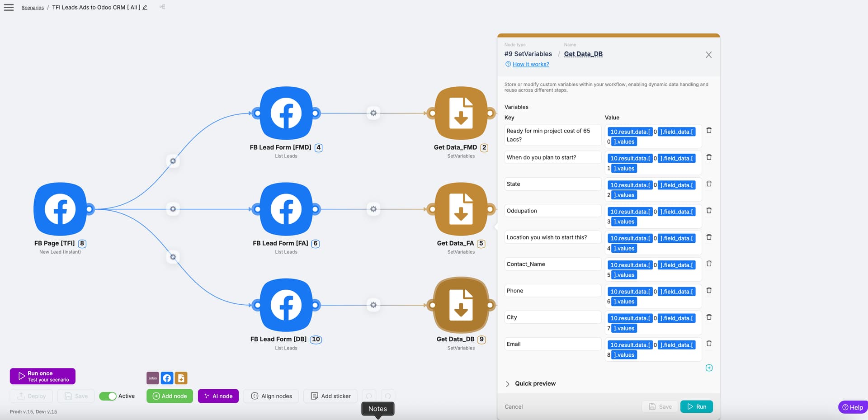Click the redo button in toolbar
The height and width of the screenshot is (420, 868).
(x=388, y=396)
